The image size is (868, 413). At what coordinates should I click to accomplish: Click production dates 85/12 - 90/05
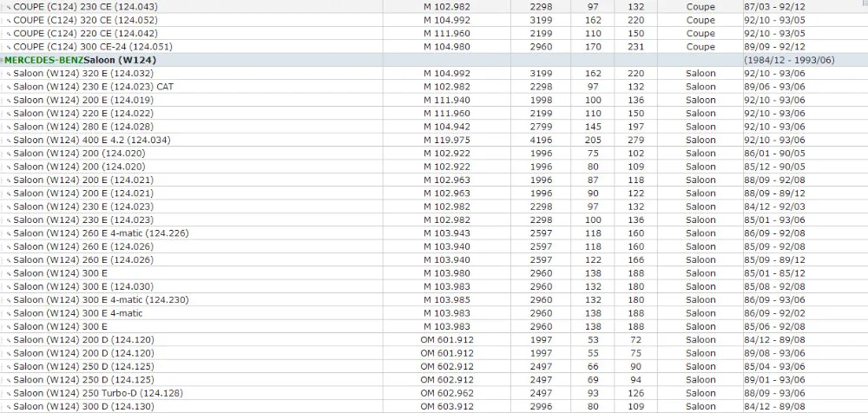(x=774, y=167)
